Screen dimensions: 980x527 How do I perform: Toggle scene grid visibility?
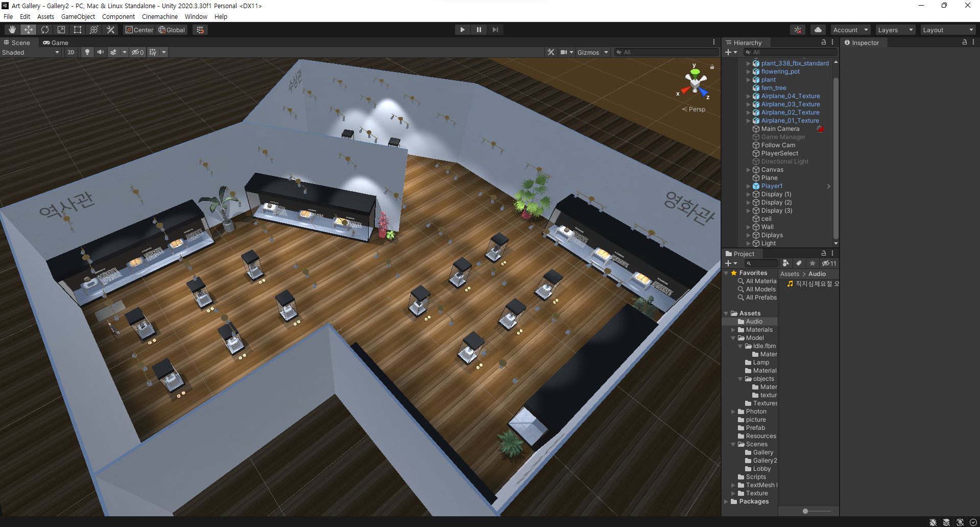click(153, 52)
